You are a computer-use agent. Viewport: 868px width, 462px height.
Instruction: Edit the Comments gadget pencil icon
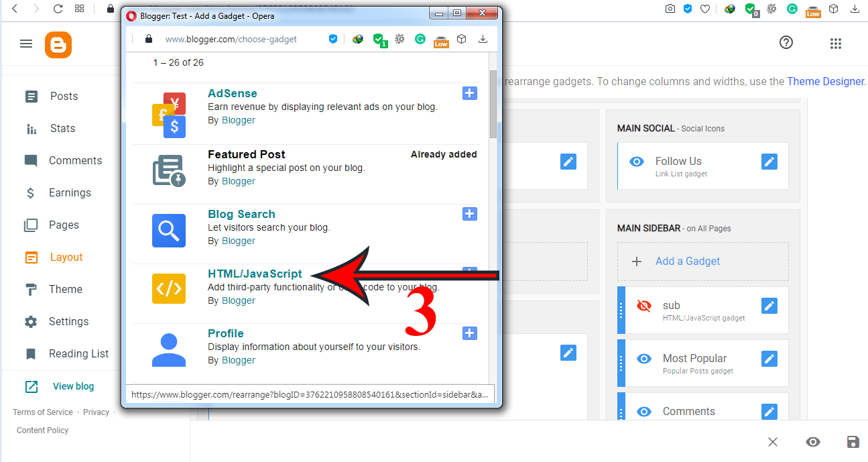769,412
